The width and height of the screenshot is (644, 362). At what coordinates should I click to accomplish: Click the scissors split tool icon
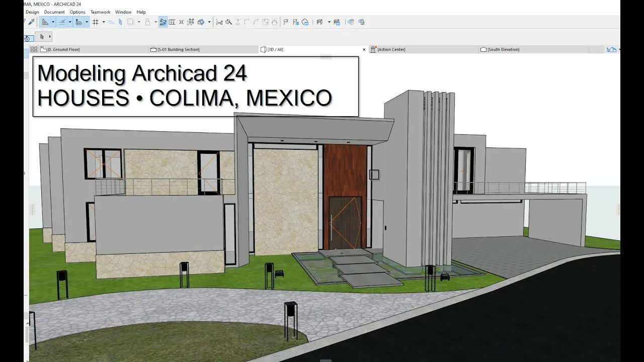[x=220, y=22]
